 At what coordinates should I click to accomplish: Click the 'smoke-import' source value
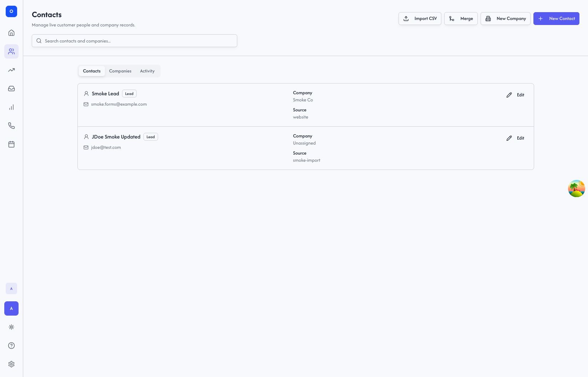pos(306,160)
